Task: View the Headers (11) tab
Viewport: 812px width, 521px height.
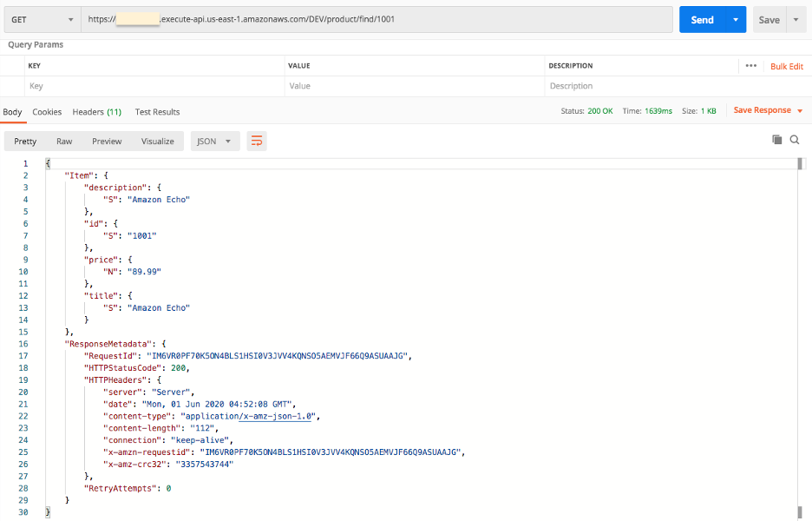Action: pos(95,111)
